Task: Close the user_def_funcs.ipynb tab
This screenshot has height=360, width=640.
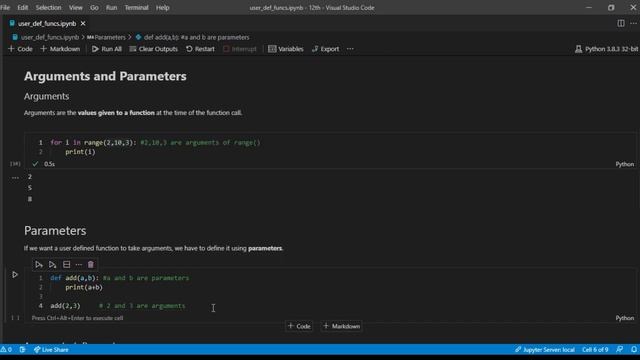Action: (x=83, y=24)
